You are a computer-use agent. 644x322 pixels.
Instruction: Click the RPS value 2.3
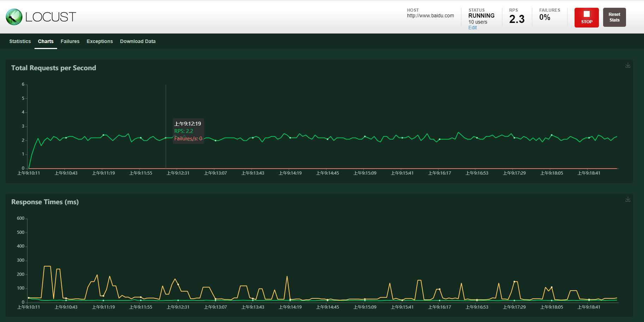click(517, 19)
